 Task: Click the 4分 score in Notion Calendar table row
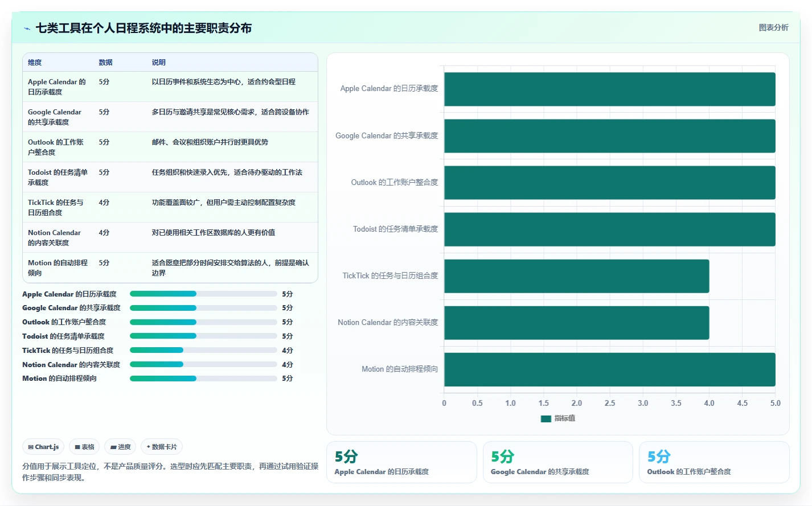click(x=104, y=233)
